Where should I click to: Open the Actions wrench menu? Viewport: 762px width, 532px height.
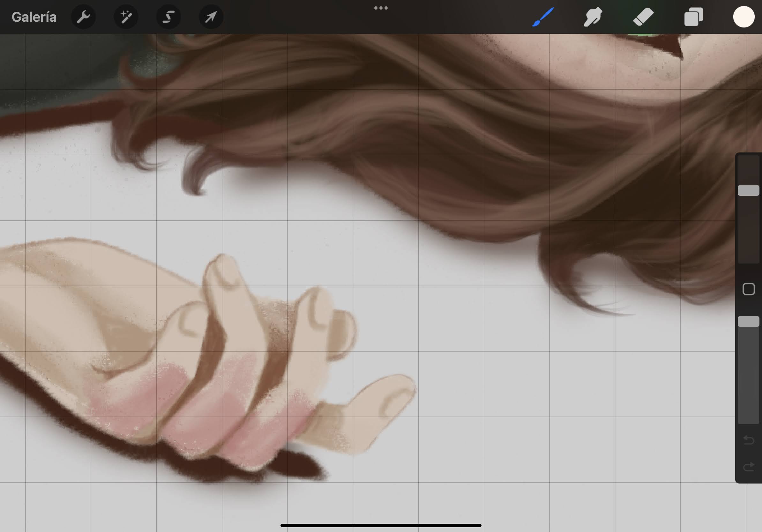pyautogui.click(x=83, y=17)
